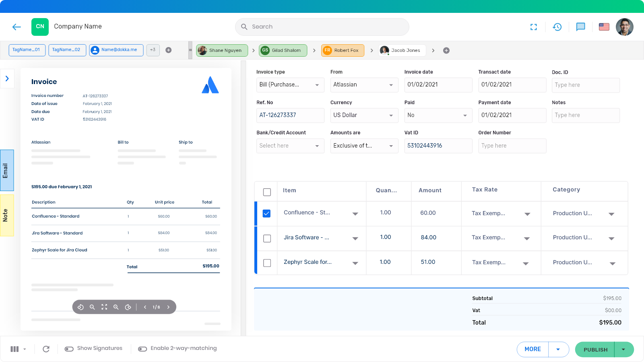This screenshot has height=362, width=644.
Task: Enter fullscreen with the expand icon
Action: coord(534,27)
